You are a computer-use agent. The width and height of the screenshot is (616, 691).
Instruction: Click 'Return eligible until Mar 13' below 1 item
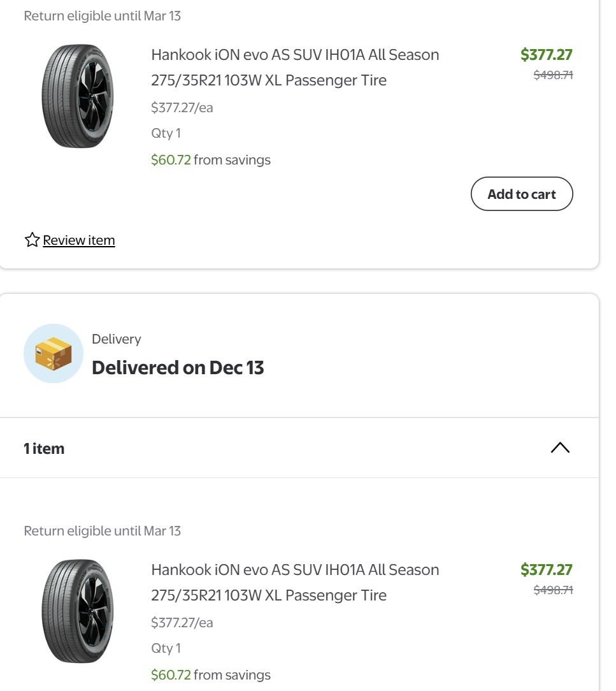click(103, 531)
